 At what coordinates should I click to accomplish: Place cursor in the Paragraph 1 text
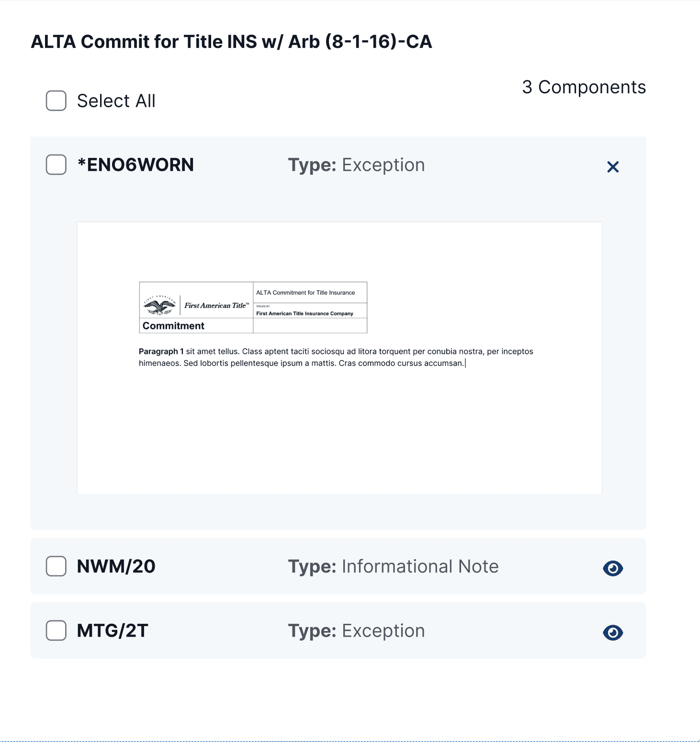point(335,357)
